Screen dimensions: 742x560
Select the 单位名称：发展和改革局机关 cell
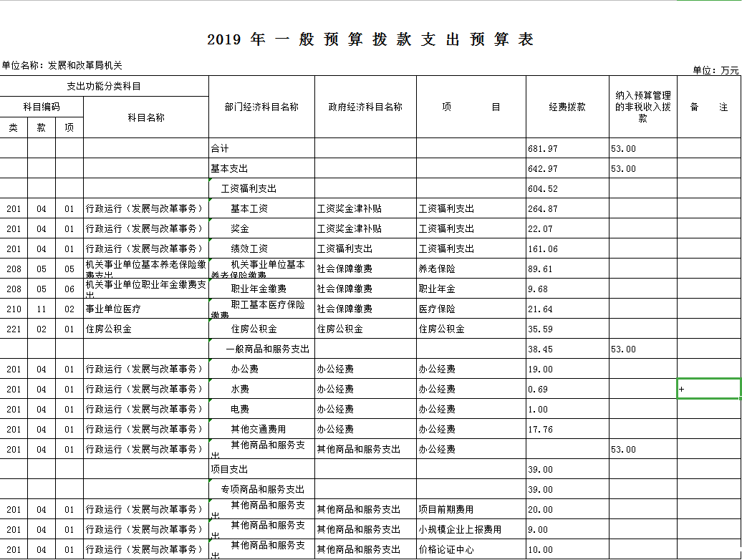[x=62, y=65]
